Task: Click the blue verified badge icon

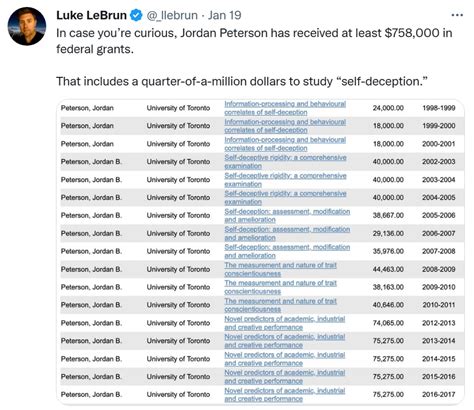Action: (136, 15)
